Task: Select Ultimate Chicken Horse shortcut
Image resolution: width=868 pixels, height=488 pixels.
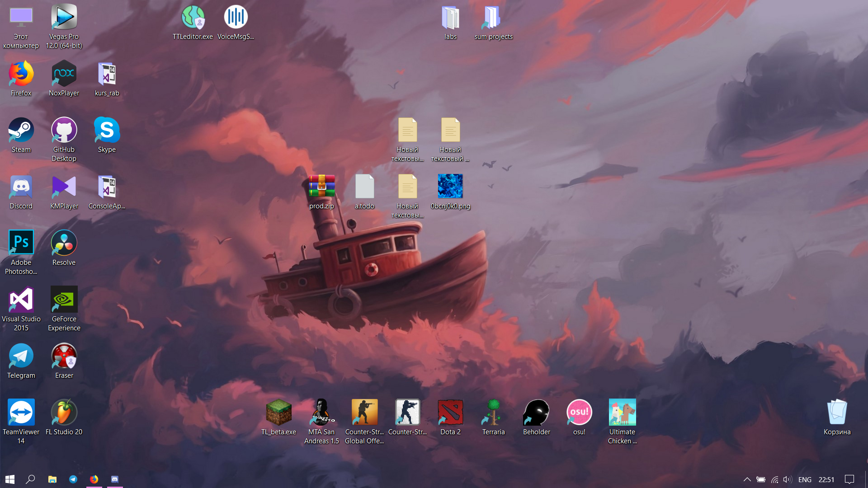Action: (x=622, y=422)
